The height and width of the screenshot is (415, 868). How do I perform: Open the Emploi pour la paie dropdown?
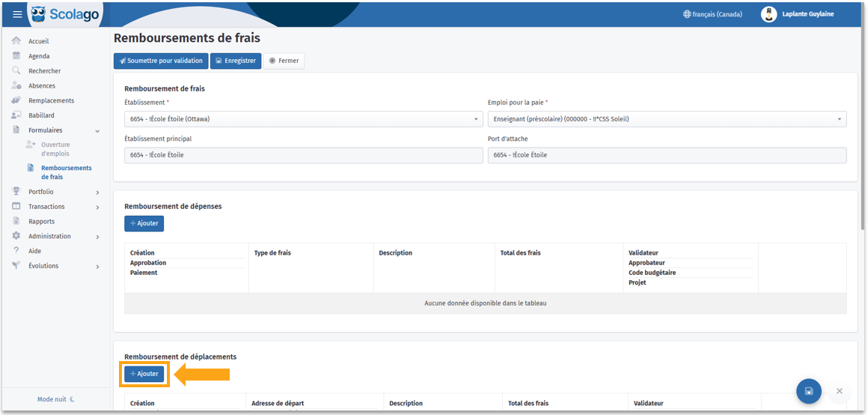667,119
